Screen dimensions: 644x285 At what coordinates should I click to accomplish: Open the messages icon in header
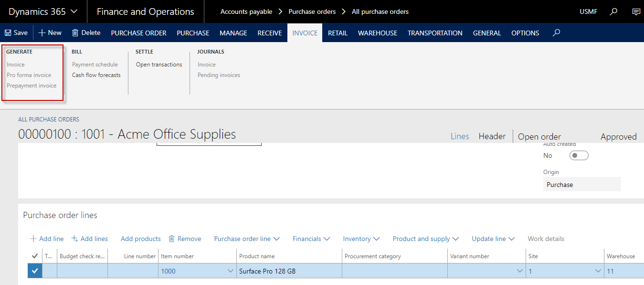click(636, 11)
